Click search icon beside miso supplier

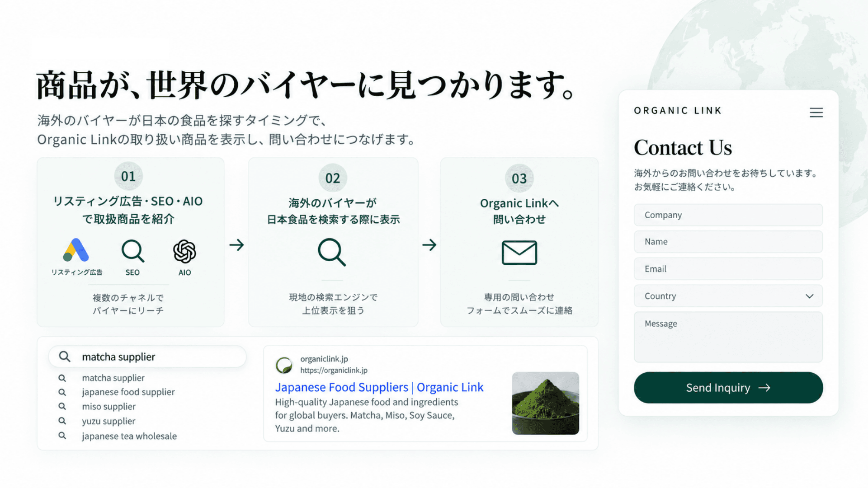[x=62, y=406]
